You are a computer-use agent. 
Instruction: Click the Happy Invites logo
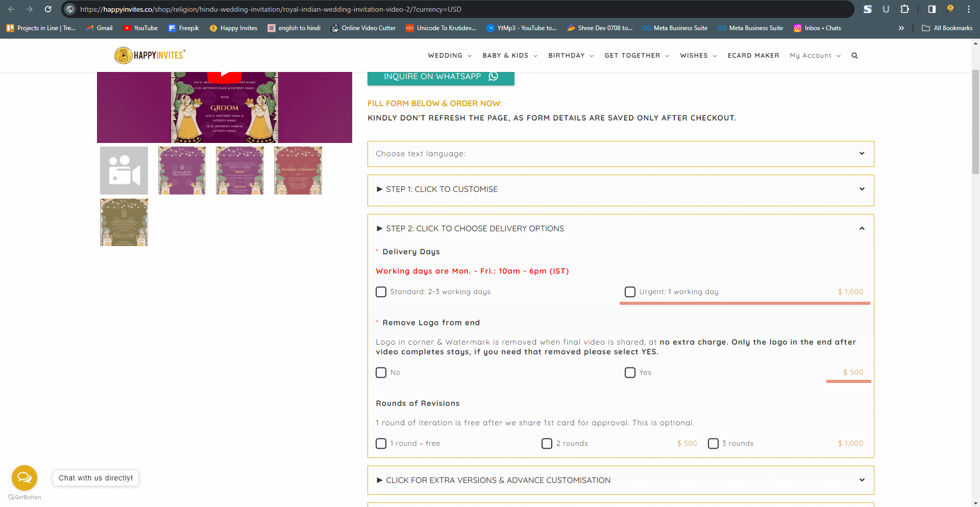click(x=149, y=55)
